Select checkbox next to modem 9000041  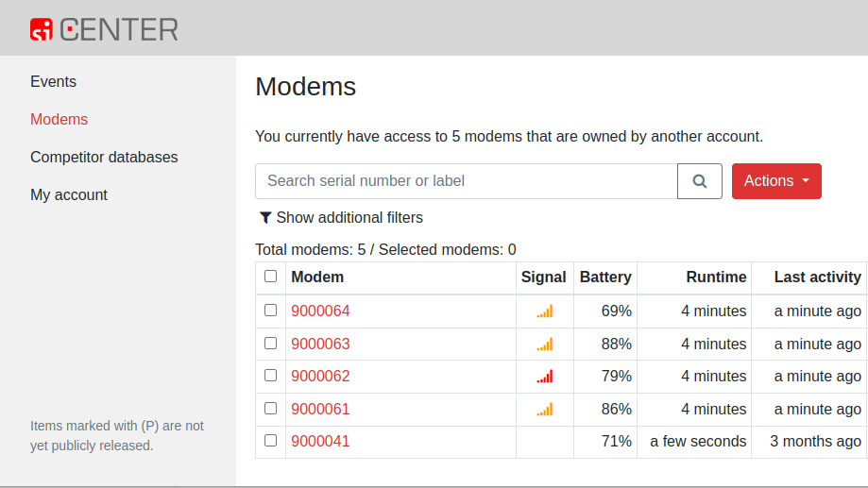point(271,441)
